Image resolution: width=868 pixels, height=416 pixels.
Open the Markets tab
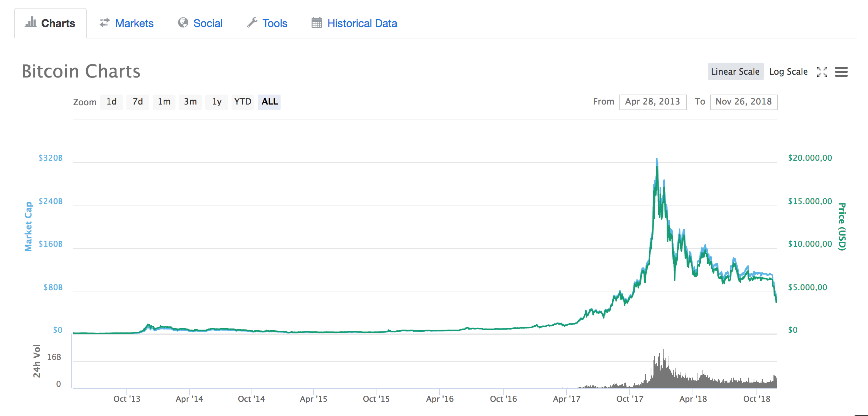134,23
